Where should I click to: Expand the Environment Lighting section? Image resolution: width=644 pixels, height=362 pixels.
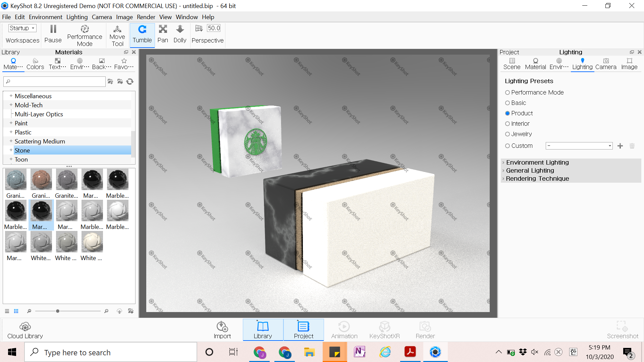pos(537,163)
